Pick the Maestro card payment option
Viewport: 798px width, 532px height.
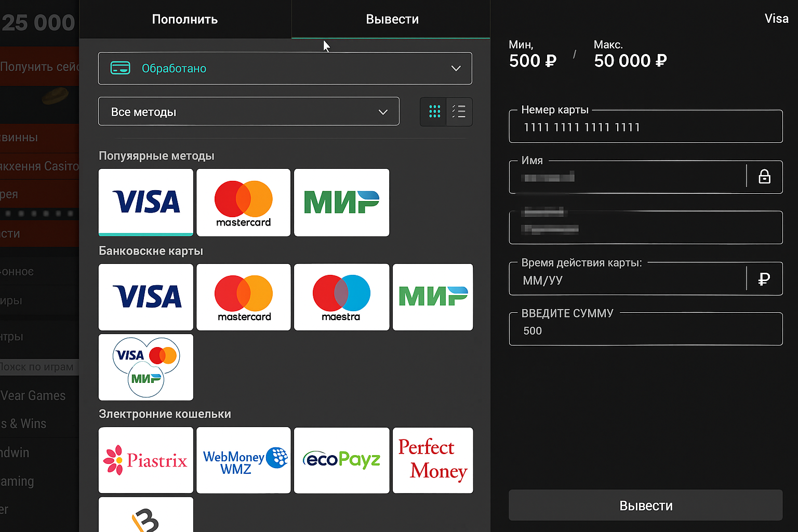coord(341,297)
